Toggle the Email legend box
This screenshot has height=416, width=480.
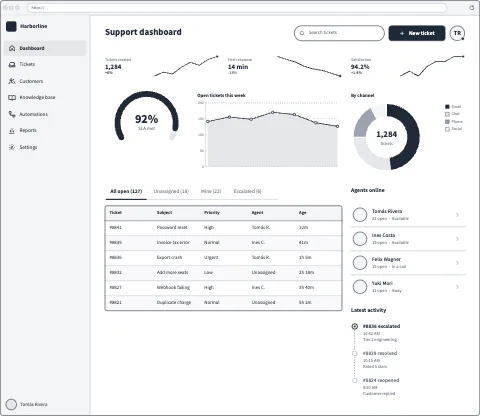tap(447, 107)
